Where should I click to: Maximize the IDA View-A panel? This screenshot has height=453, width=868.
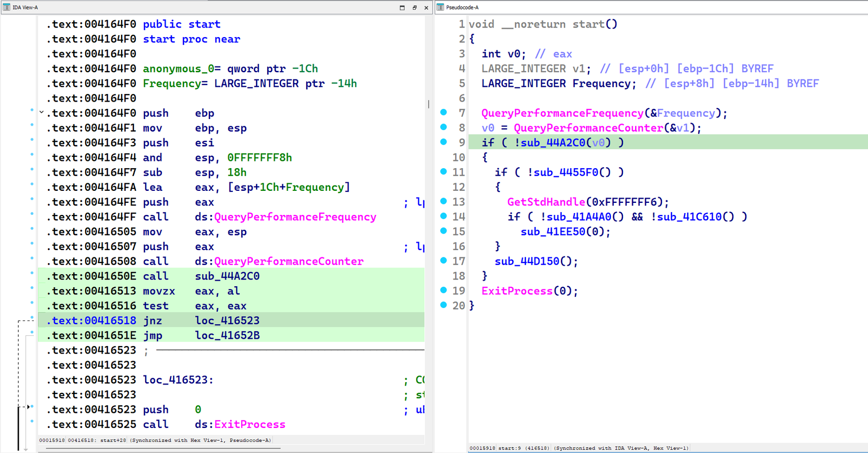tap(402, 8)
